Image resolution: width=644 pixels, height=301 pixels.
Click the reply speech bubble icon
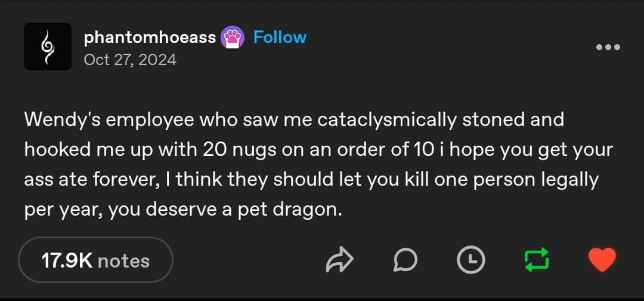[405, 260]
